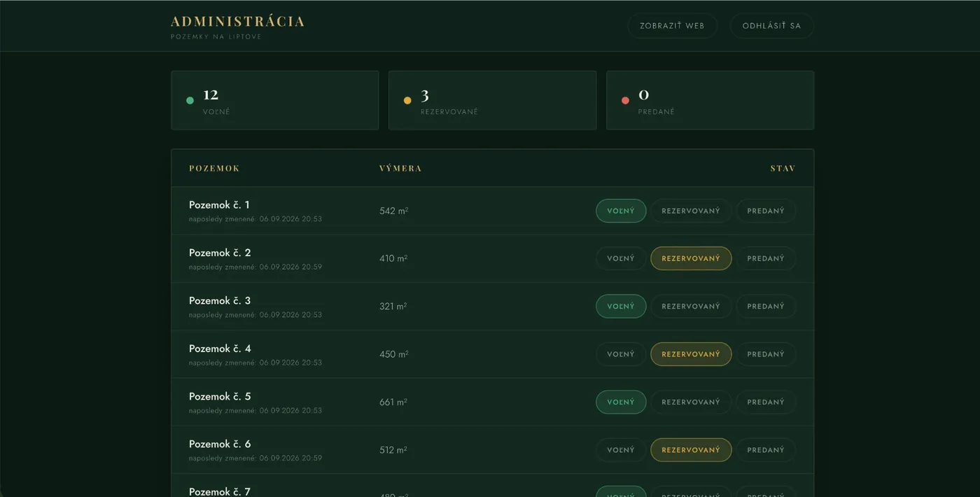
Task: Click the 661 m² area value
Action: point(393,402)
